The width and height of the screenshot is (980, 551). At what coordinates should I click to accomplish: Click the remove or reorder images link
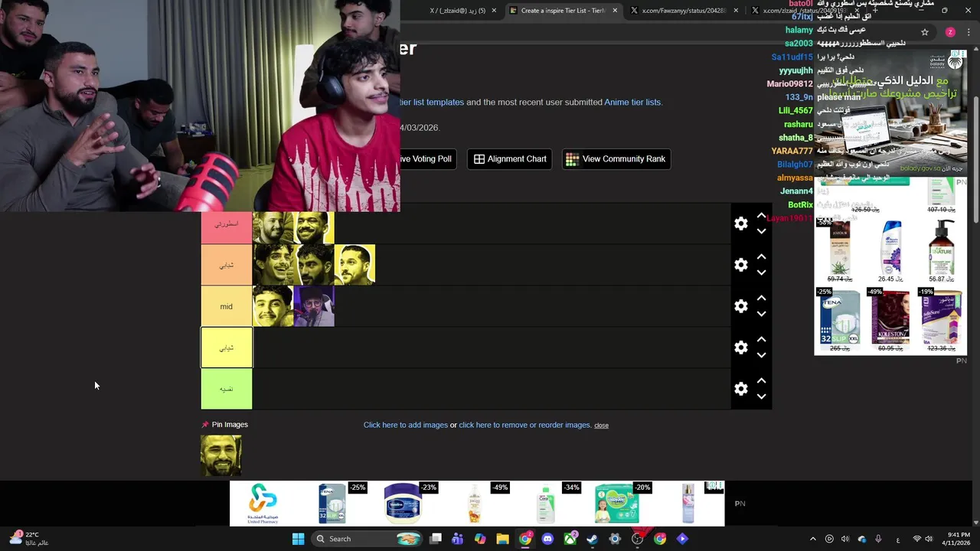[524, 425]
